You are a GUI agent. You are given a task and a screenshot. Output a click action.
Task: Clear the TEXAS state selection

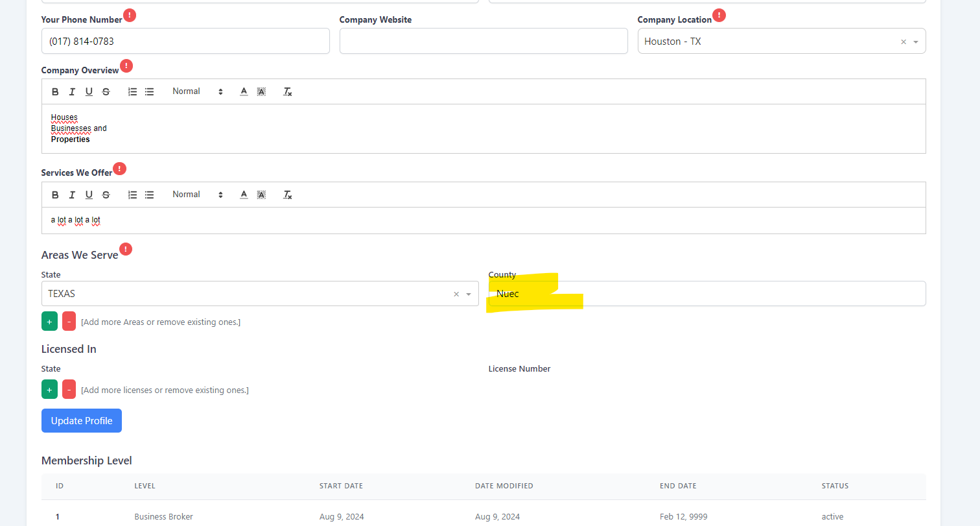(456, 294)
